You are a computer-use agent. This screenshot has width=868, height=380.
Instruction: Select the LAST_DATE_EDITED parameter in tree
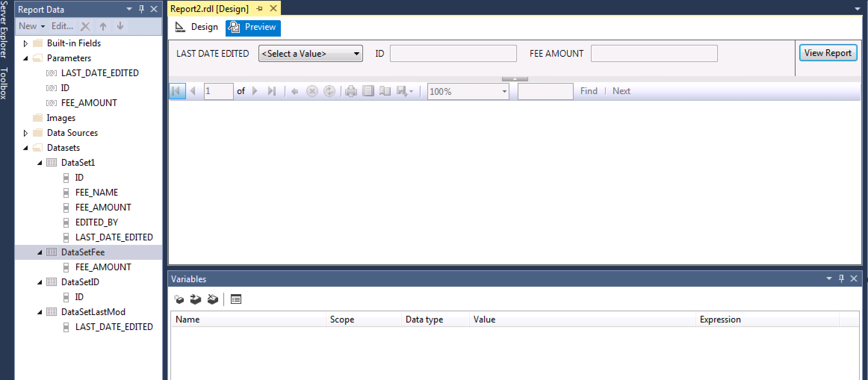click(x=100, y=73)
